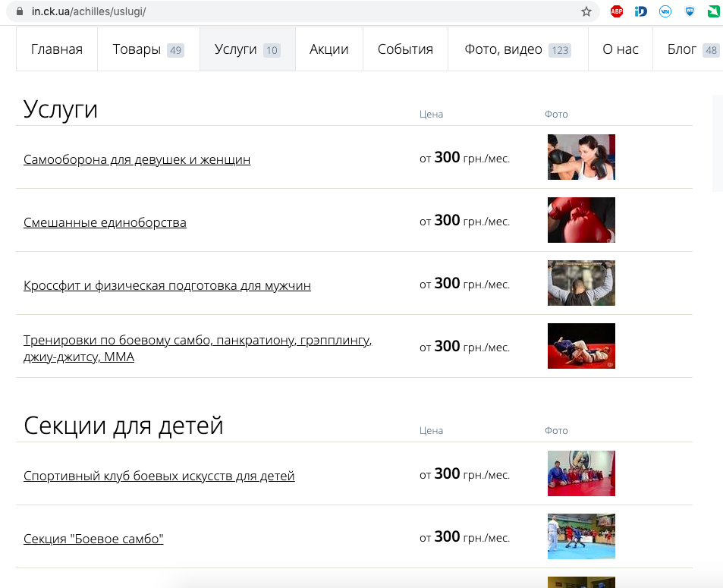Click the green arrow extension icon
Viewport: 723px width, 588px height.
coord(713,11)
